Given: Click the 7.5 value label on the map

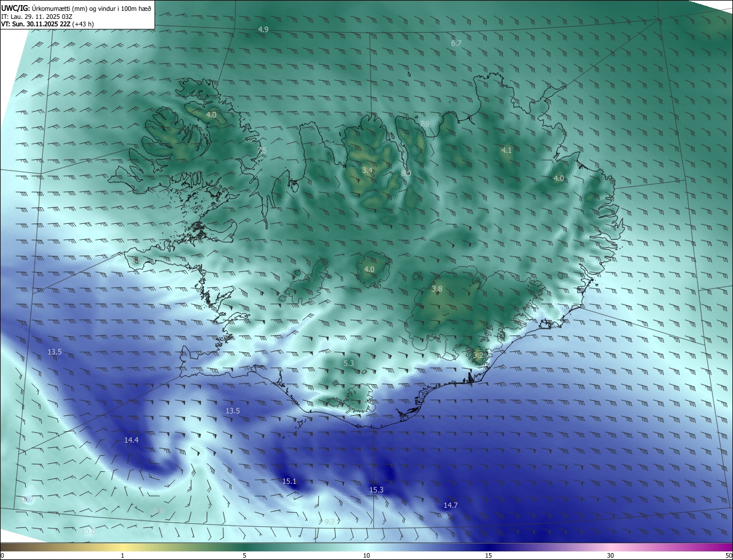Looking at the screenshot, I should click(262, 150).
